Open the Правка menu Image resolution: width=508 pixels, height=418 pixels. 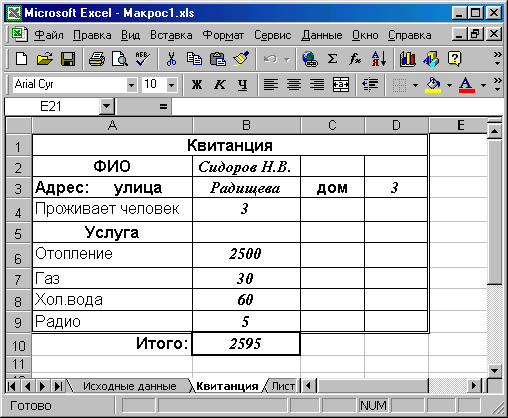pyautogui.click(x=92, y=35)
